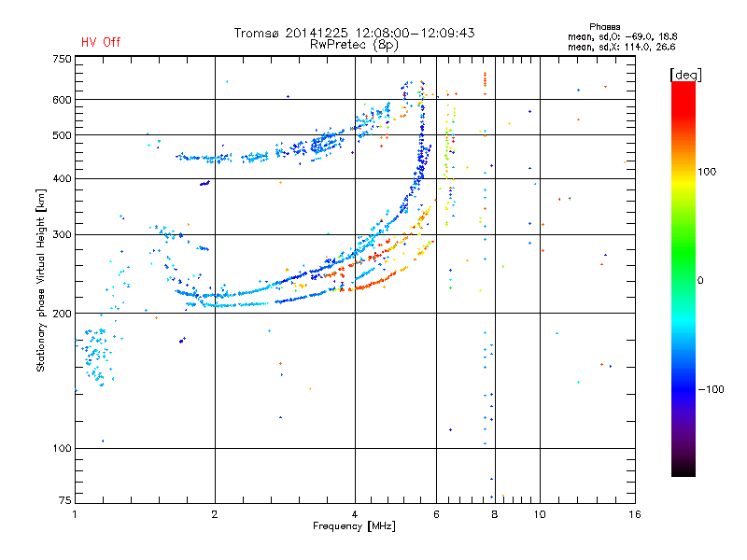Click the x-axis tick '6'

pos(436,514)
